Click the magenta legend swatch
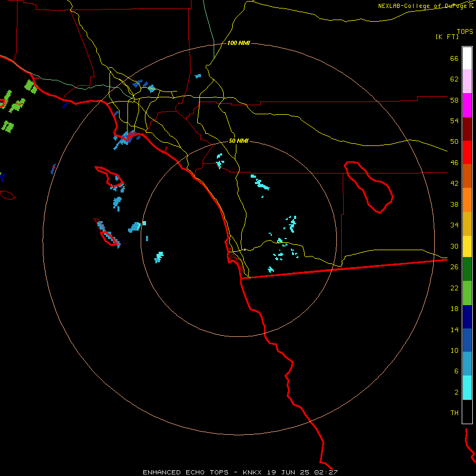The image size is (476, 476). pyautogui.click(x=467, y=105)
